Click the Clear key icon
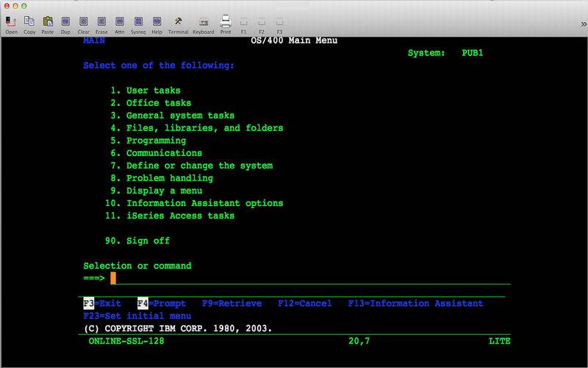The width and height of the screenshot is (588, 368). point(83,25)
